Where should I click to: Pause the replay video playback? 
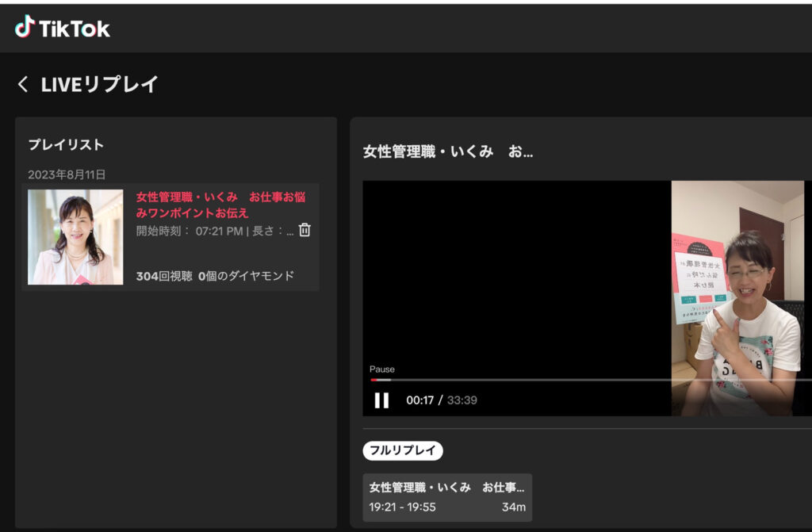pyautogui.click(x=381, y=400)
